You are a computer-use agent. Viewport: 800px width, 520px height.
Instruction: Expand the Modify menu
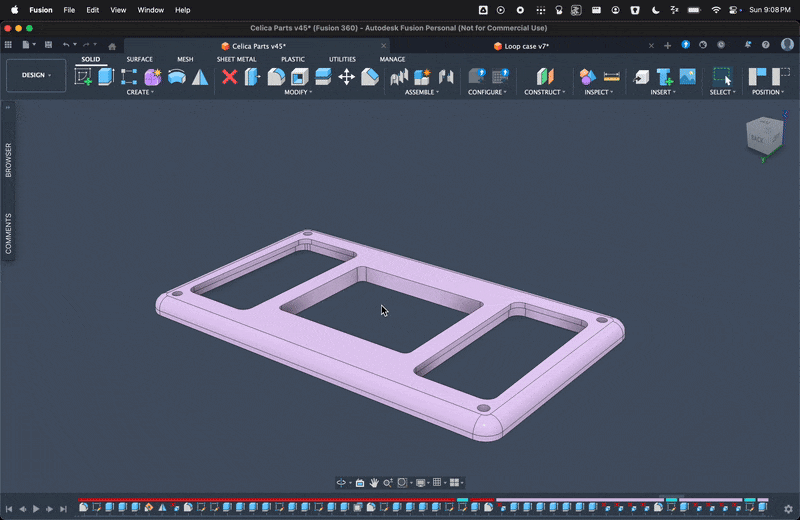298,92
